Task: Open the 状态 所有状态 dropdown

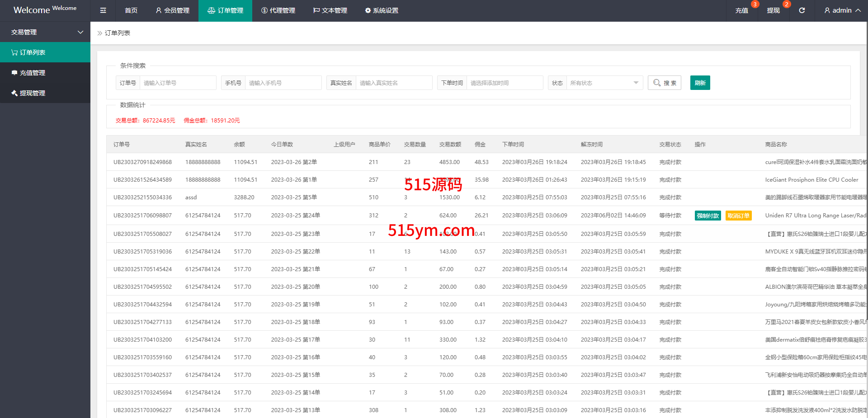Action: point(604,83)
